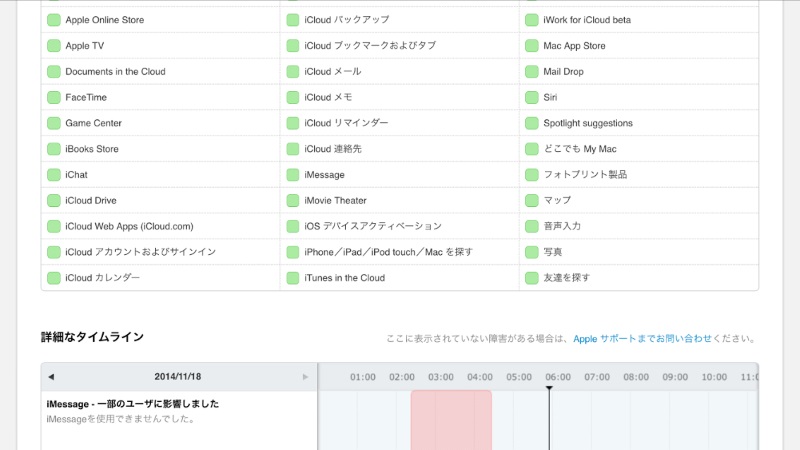Go to previous day in timeline

(51, 377)
